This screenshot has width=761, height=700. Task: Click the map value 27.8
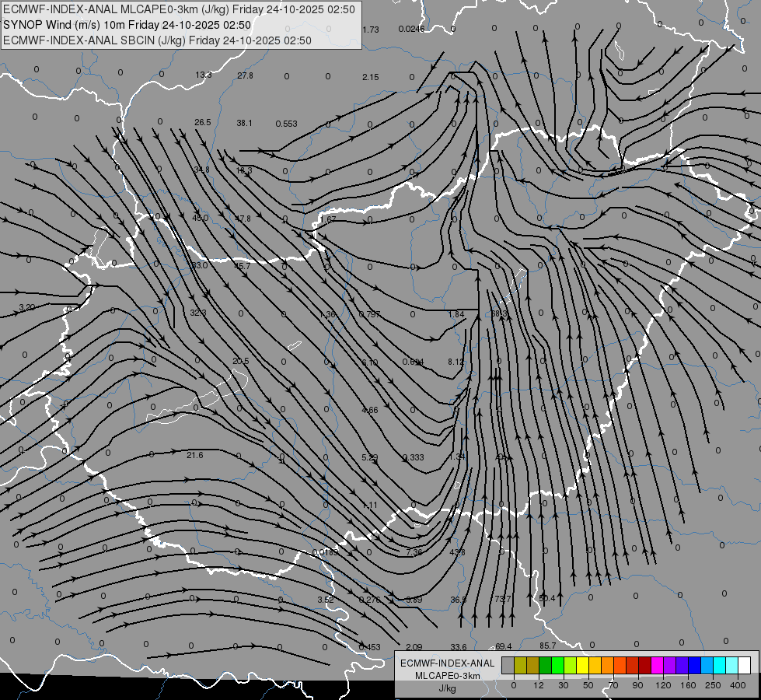245,75
